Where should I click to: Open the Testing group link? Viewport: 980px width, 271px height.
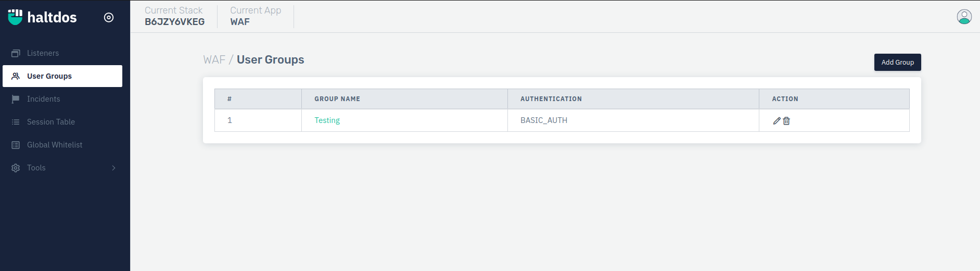327,120
